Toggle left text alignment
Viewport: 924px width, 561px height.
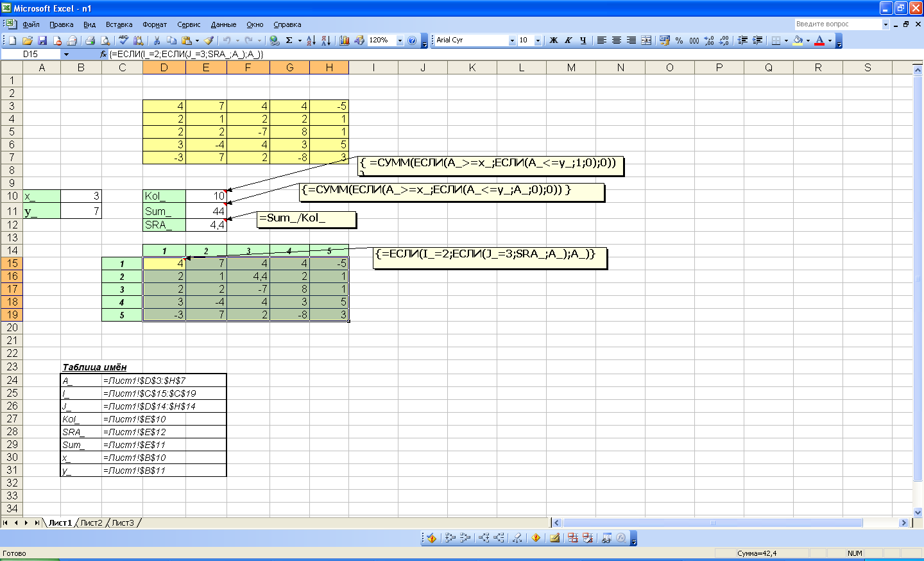tap(602, 40)
